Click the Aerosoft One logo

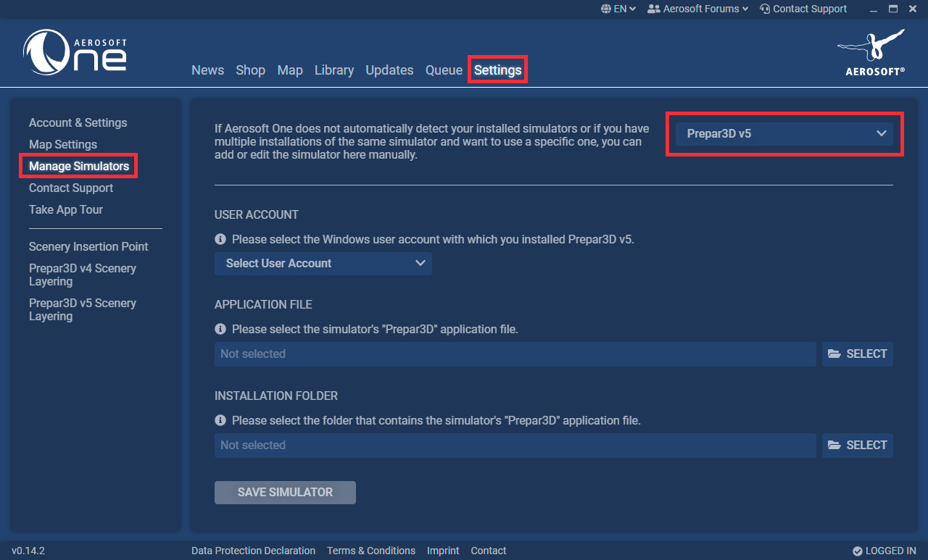[x=75, y=52]
